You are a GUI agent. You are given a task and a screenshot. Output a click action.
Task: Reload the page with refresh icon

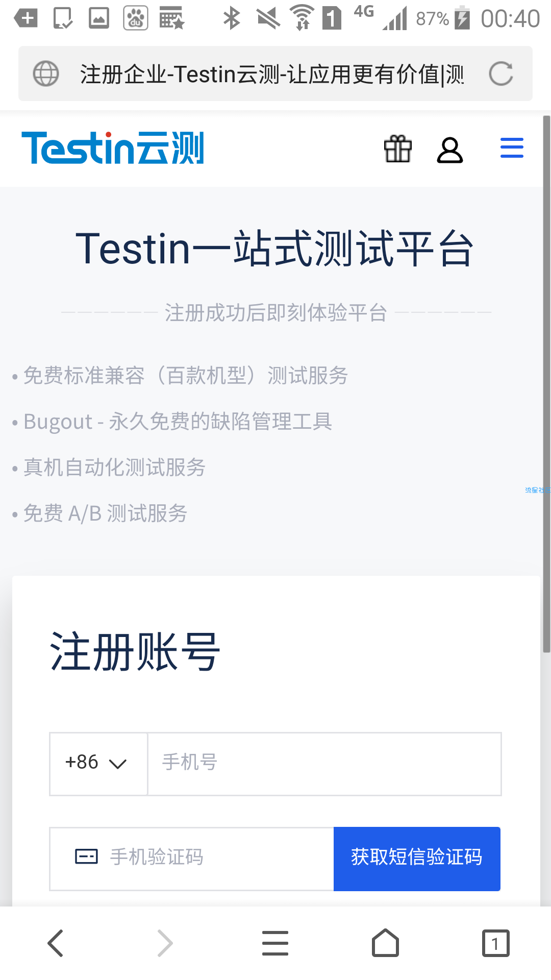tap(500, 73)
